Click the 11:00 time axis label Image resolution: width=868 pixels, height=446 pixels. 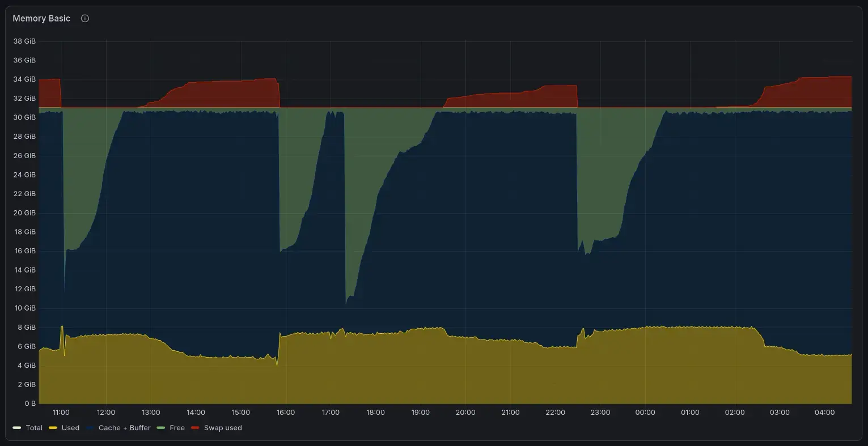tap(61, 413)
